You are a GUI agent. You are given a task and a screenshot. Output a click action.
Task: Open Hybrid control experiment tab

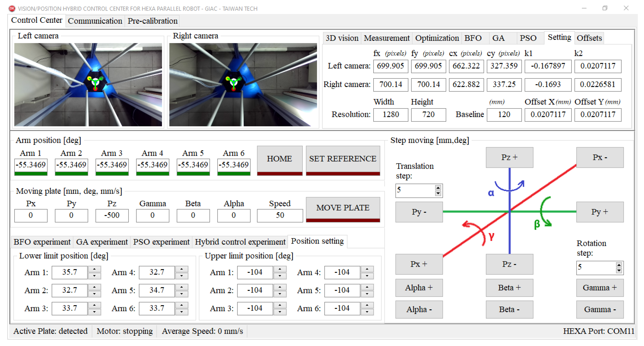click(240, 242)
